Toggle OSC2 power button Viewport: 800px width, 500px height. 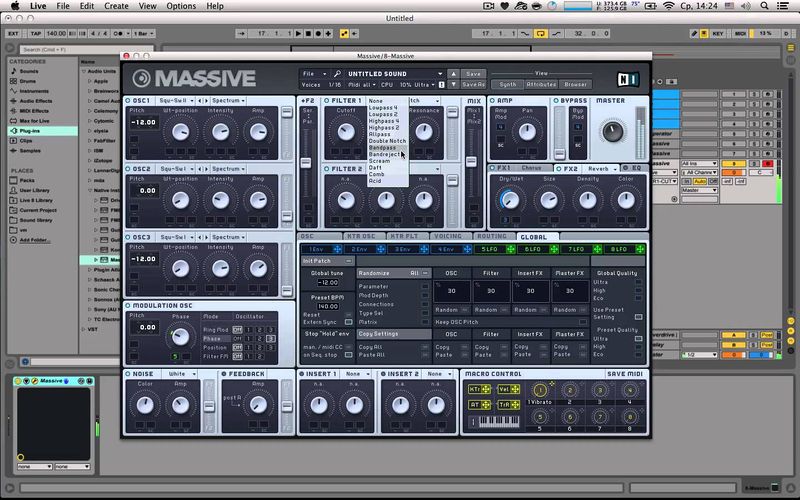click(x=128, y=169)
